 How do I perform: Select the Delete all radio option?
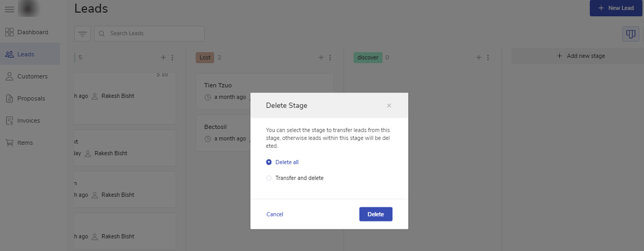point(269,162)
